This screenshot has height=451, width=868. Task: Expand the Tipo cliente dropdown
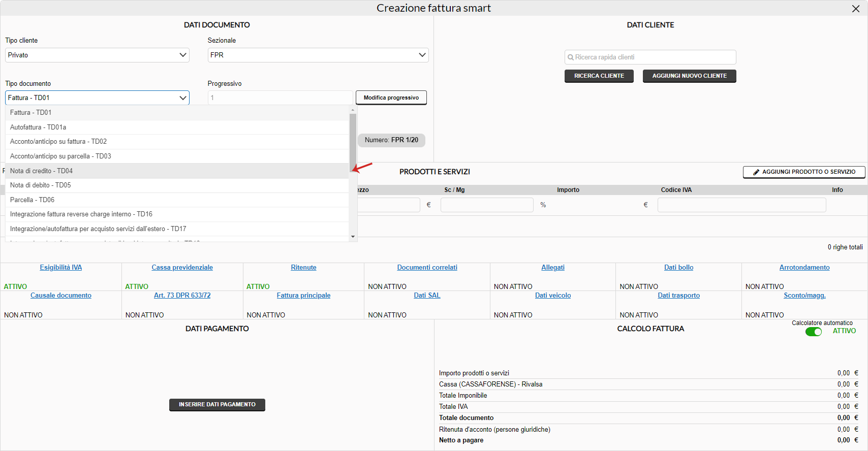tap(97, 55)
